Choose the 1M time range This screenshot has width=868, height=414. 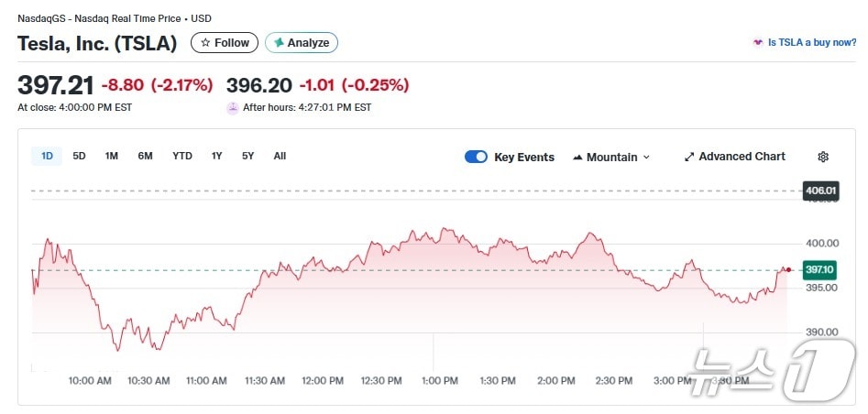click(111, 156)
